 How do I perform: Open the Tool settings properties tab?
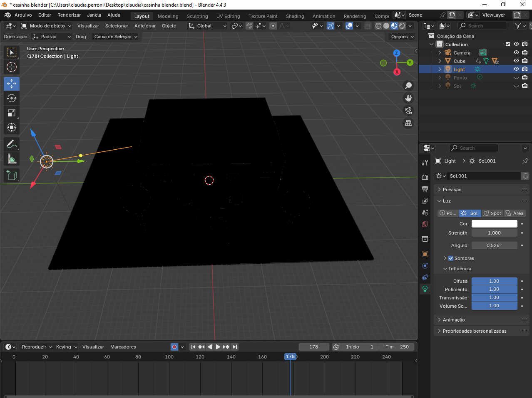click(425, 162)
